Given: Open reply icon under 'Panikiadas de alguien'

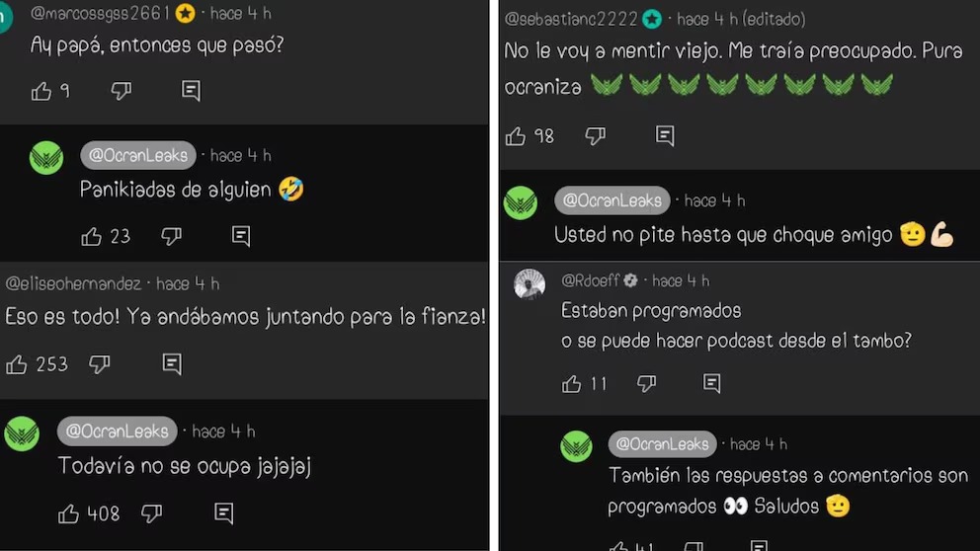Looking at the screenshot, I should tap(241, 236).
